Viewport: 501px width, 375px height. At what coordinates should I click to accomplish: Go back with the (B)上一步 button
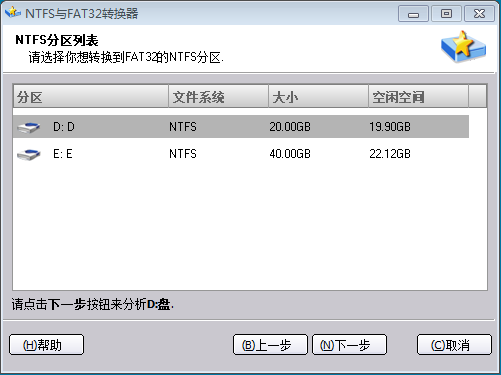tap(270, 345)
